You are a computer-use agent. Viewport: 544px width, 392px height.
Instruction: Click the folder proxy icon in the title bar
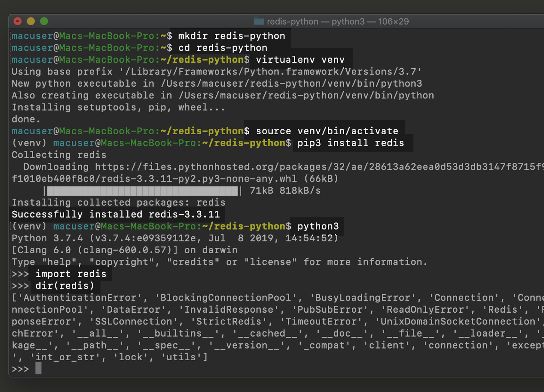tap(259, 21)
